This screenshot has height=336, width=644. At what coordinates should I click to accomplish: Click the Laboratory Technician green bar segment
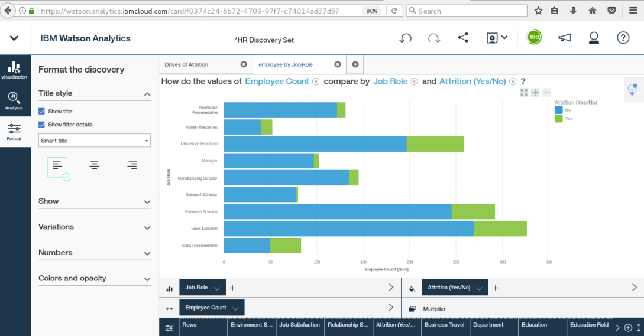(435, 144)
